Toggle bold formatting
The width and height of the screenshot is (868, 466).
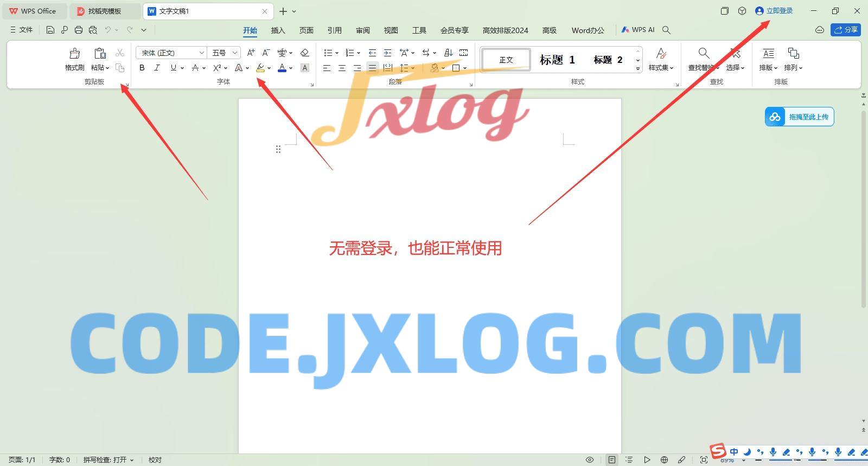pyautogui.click(x=142, y=68)
